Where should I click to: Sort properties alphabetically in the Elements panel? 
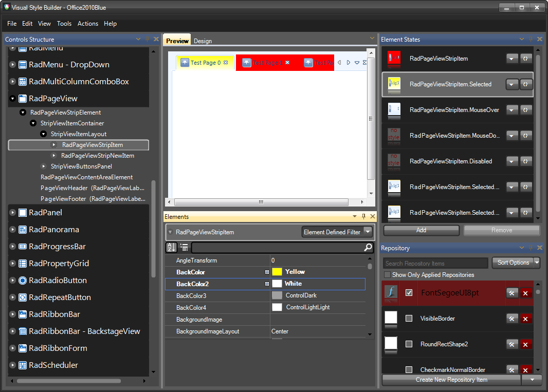click(171, 247)
